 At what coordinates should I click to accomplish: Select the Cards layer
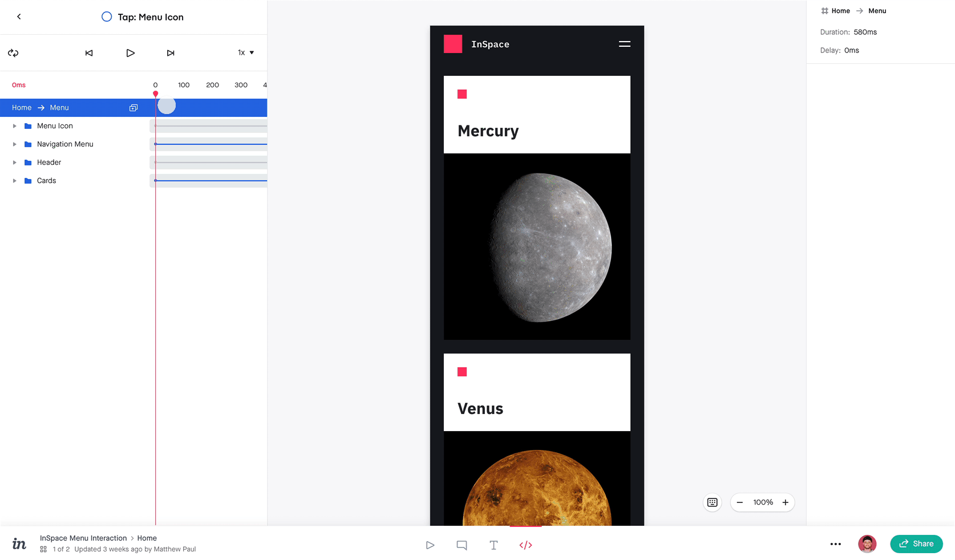[x=46, y=181]
